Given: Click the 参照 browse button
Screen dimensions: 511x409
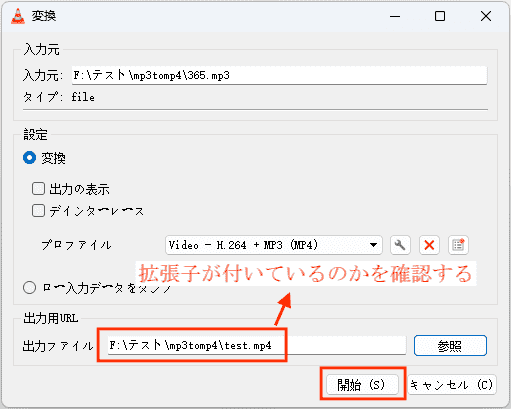Looking at the screenshot, I should 450,346.
